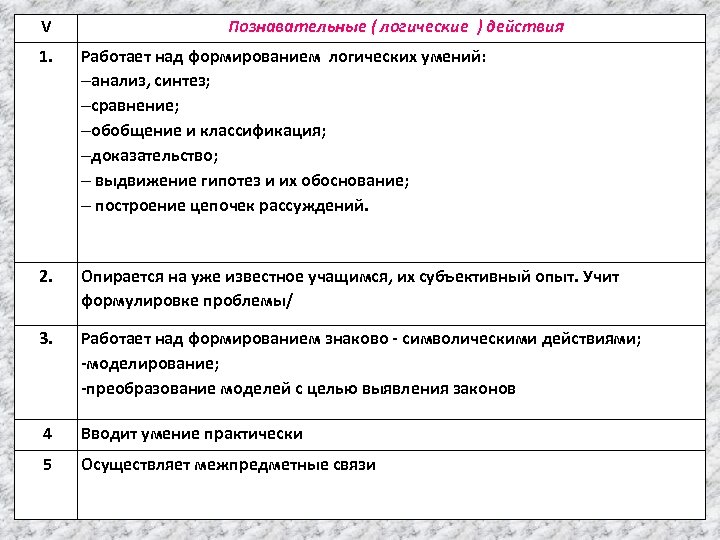Click 'Вводит умение практически' text
This screenshot has width=720, height=540.
coord(192,434)
